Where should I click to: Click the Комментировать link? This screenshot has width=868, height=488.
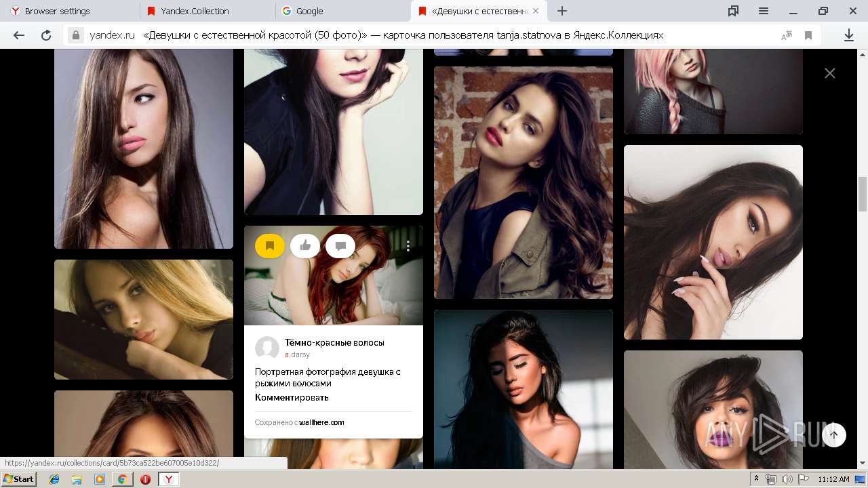(292, 397)
